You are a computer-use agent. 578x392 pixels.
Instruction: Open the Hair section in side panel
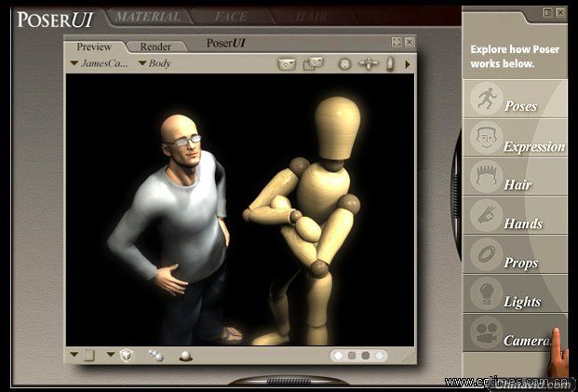click(515, 177)
